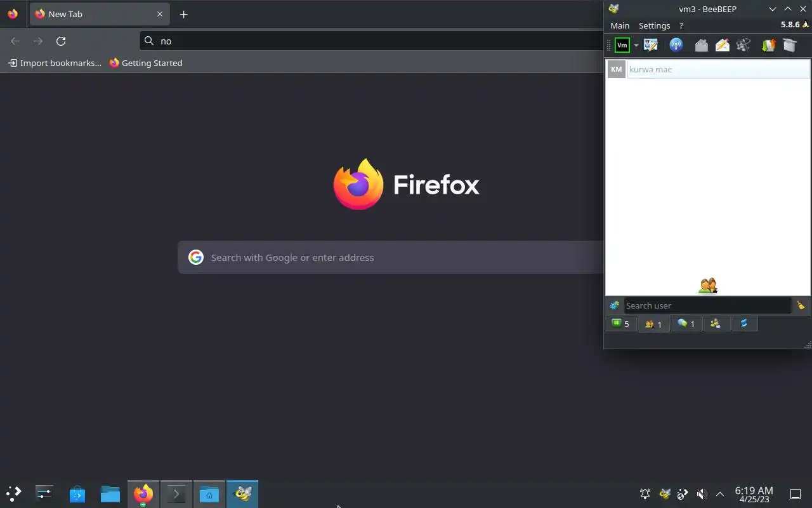This screenshot has width=812, height=508.
Task: Open notifications bell in system tray
Action: (645, 494)
